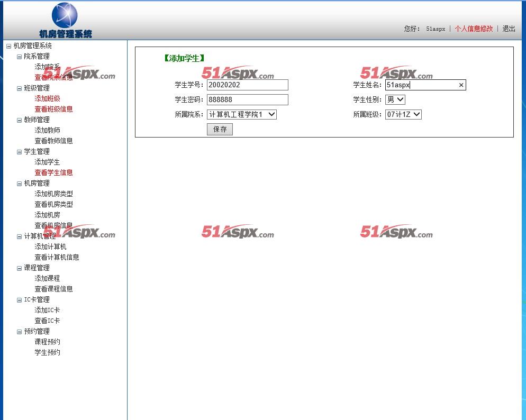Open the 个人信息修改 link
526x420 pixels.
474,29
